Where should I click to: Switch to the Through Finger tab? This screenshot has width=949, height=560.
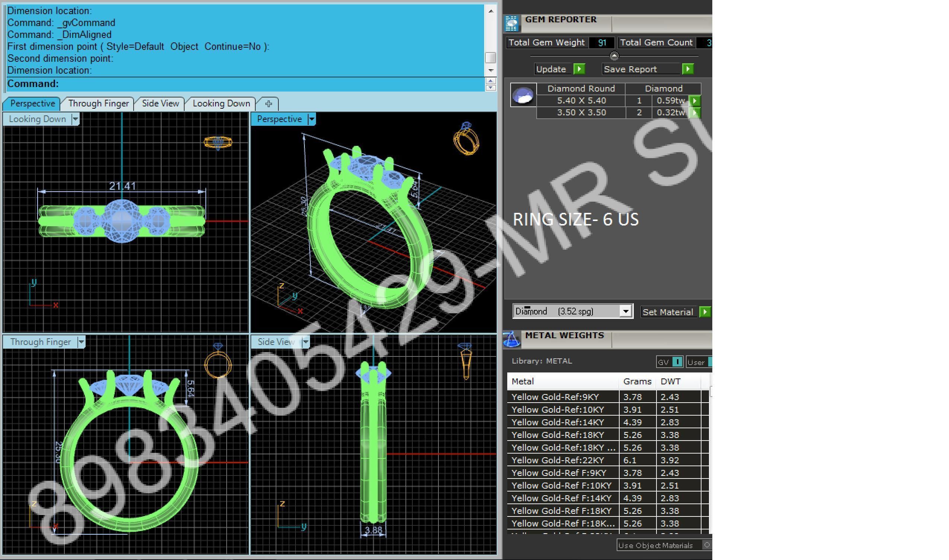tap(98, 104)
